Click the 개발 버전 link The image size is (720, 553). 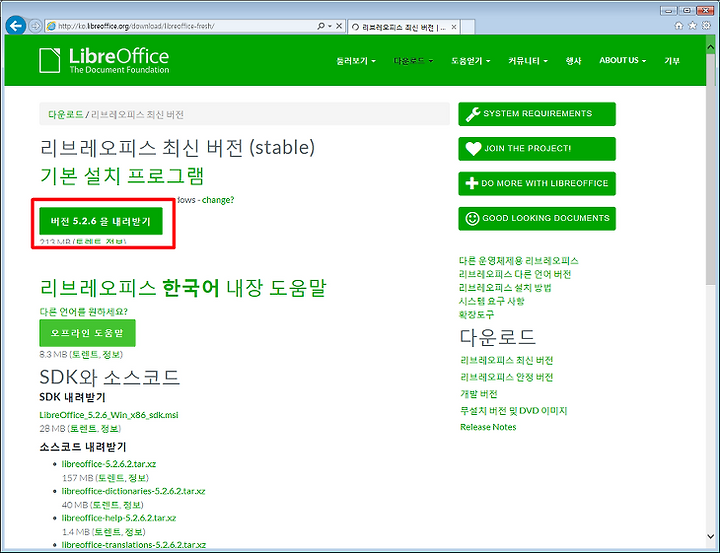(479, 394)
